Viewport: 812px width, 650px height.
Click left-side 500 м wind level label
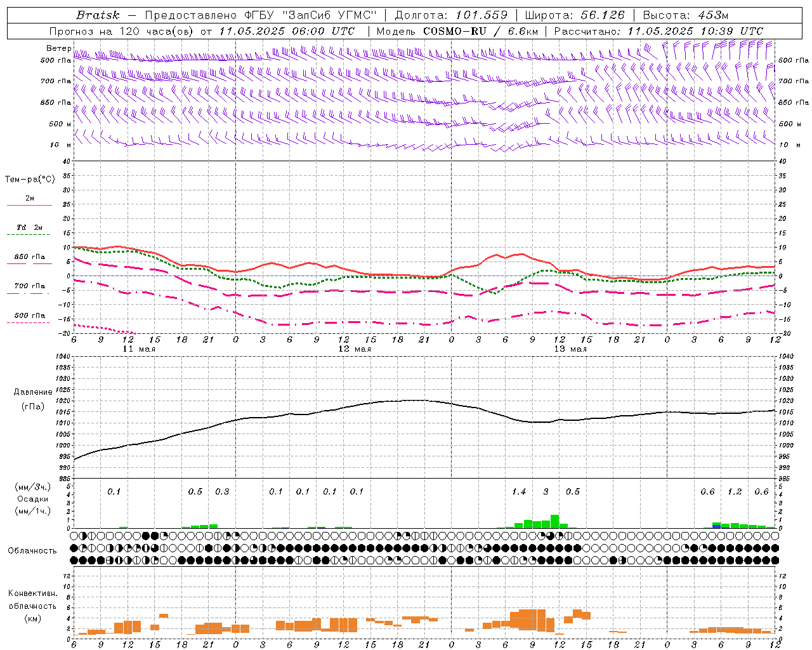pyautogui.click(x=60, y=124)
